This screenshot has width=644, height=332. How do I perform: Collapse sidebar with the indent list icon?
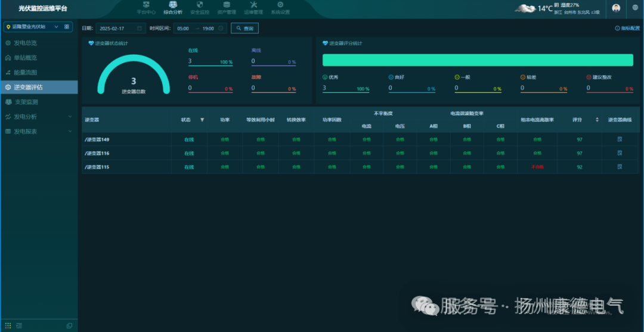click(19, 325)
